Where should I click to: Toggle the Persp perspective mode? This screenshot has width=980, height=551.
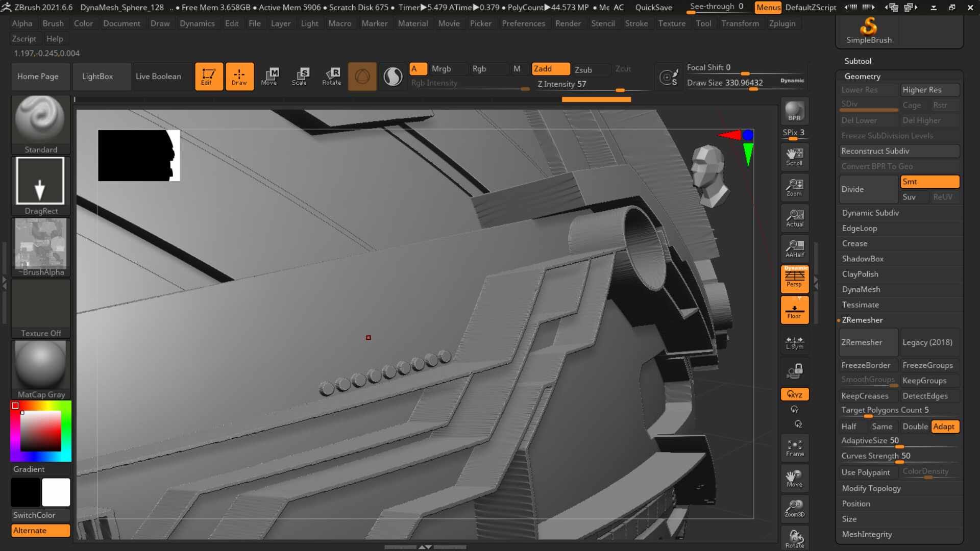pos(794,279)
